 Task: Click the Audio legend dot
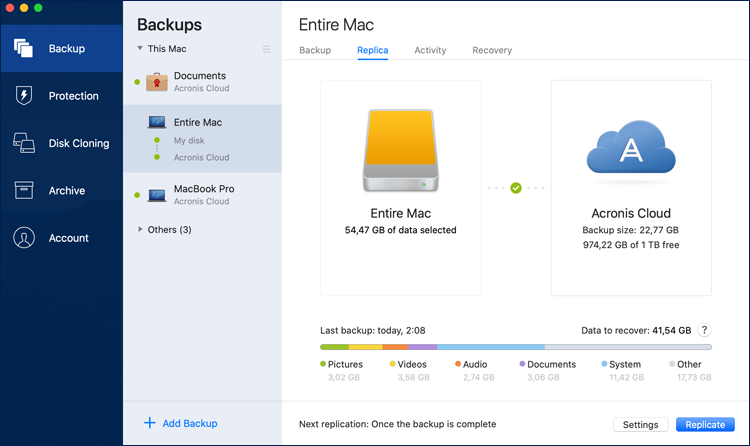pyautogui.click(x=458, y=364)
